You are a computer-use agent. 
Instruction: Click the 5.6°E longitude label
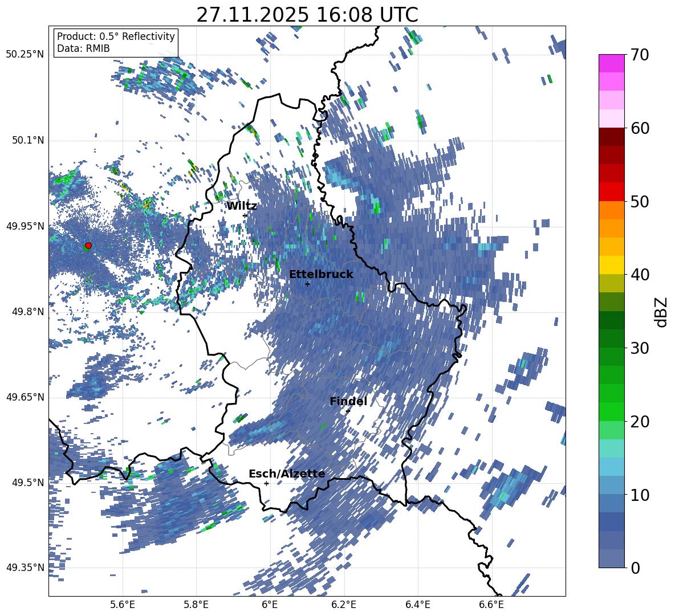coord(123,605)
